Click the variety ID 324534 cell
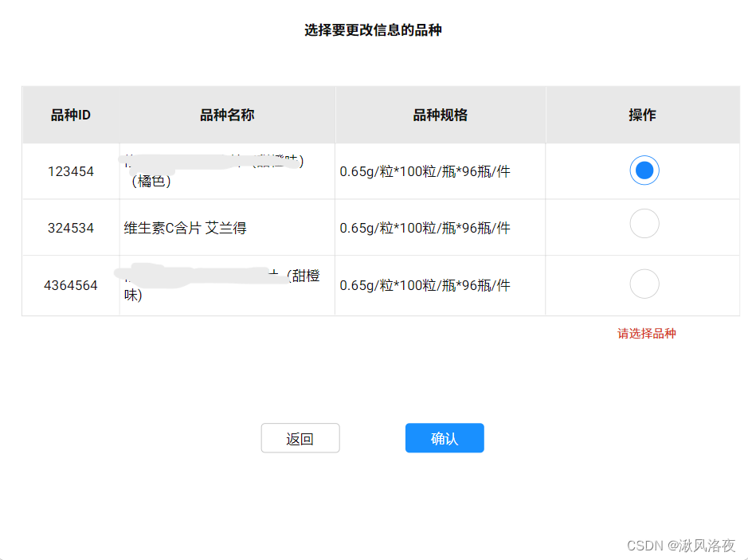The width and height of the screenshot is (748, 560). coord(69,227)
